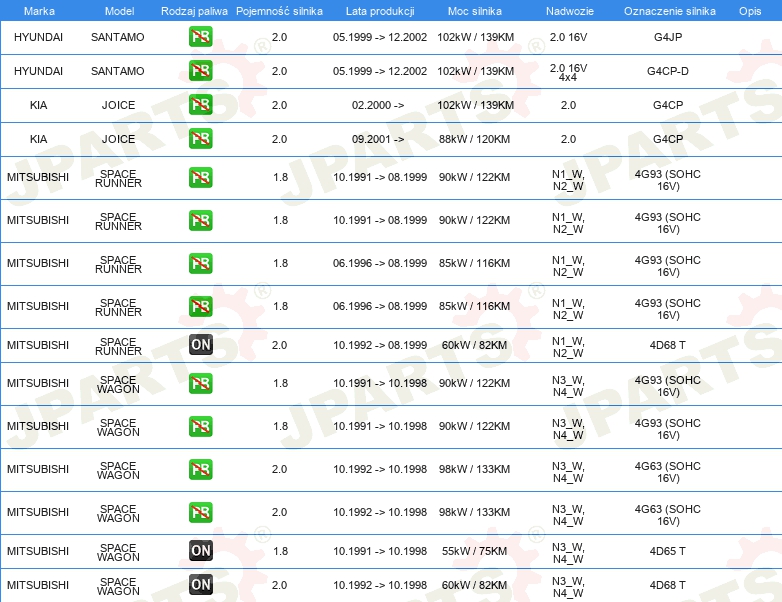Image resolution: width=782 pixels, height=602 pixels.
Task: Select the engine code G4JP cell
Action: pos(668,37)
